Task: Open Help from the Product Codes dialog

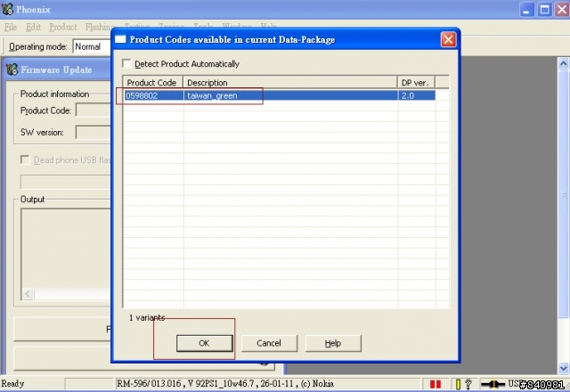Action: pyautogui.click(x=333, y=343)
